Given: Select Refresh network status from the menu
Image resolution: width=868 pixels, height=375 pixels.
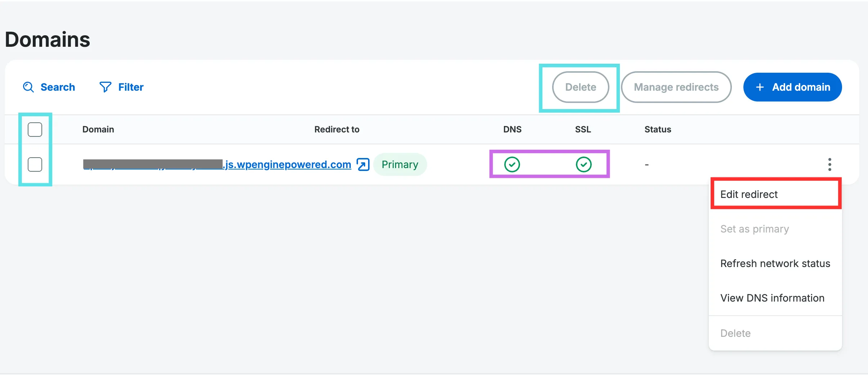Looking at the screenshot, I should tap(775, 263).
